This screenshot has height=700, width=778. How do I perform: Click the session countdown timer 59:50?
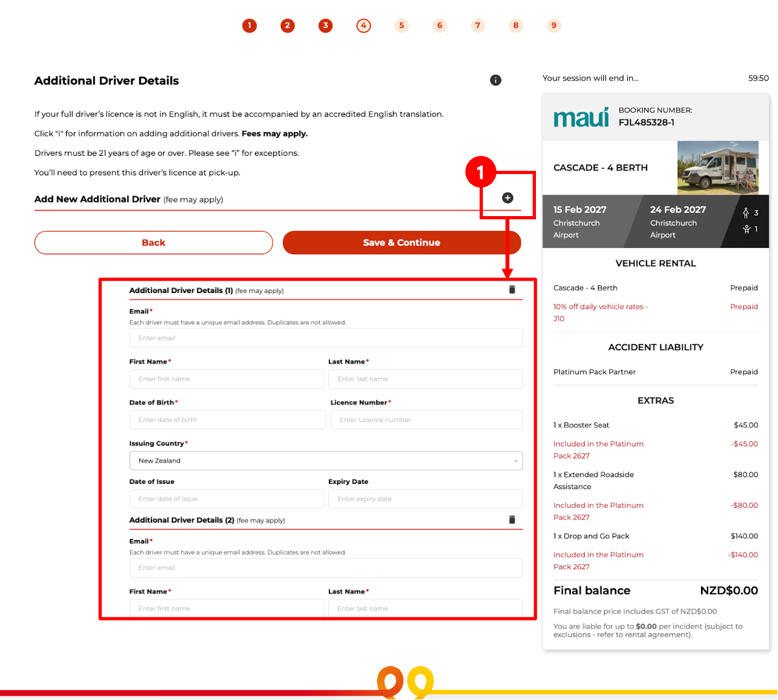pyautogui.click(x=759, y=78)
